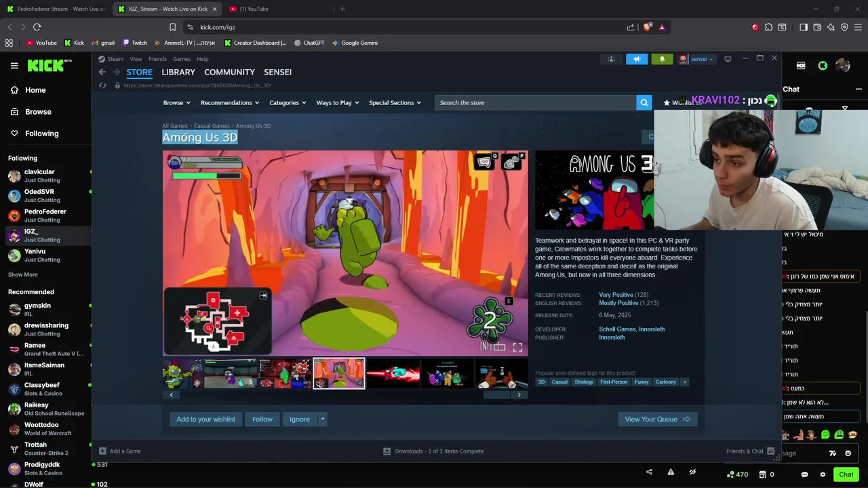Viewport: 868px width, 488px height.
Task: Open the emoji picker in chat box
Action: 848,453
